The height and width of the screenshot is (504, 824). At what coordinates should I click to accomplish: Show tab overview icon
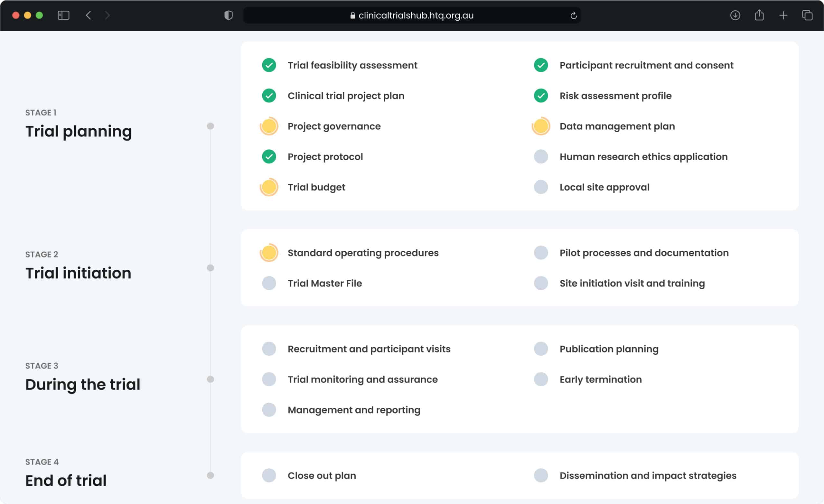coord(807,15)
